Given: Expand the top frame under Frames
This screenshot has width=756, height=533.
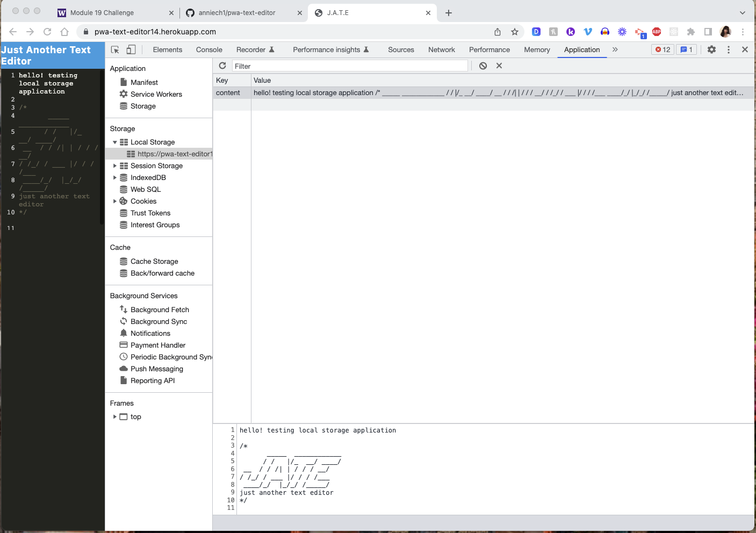Looking at the screenshot, I should click(x=114, y=416).
